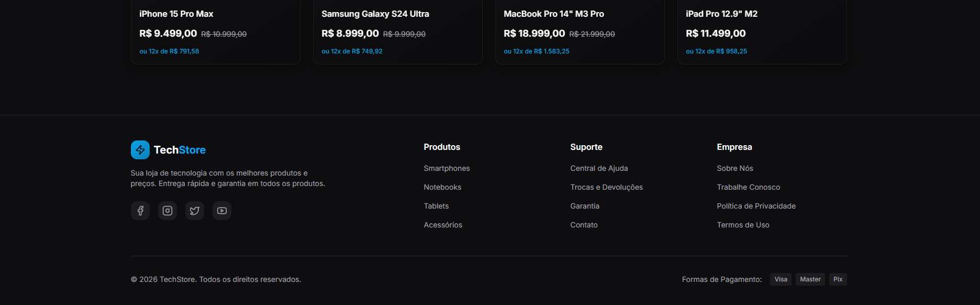Click the Pix payment badge

(838, 279)
